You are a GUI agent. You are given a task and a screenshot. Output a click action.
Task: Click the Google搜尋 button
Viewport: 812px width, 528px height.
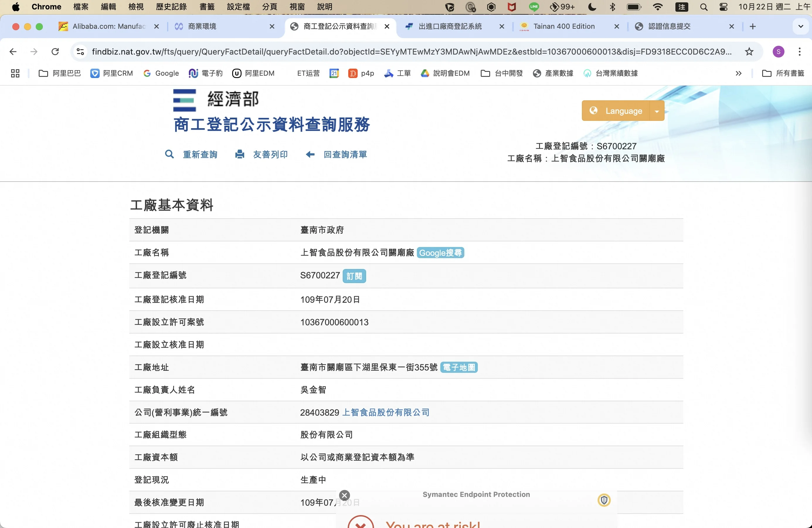click(x=440, y=253)
